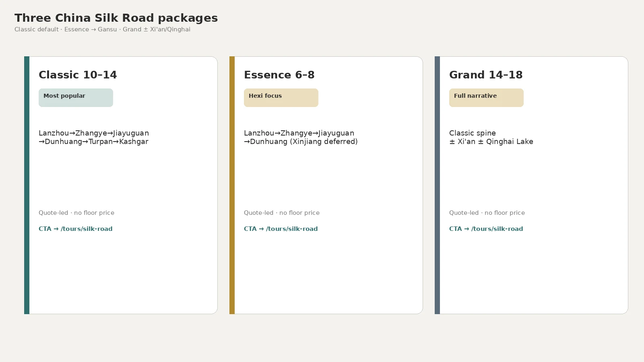644x362 pixels.
Task: Open the Grand card's CTA /tours/silk-road link
Action: [486, 229]
